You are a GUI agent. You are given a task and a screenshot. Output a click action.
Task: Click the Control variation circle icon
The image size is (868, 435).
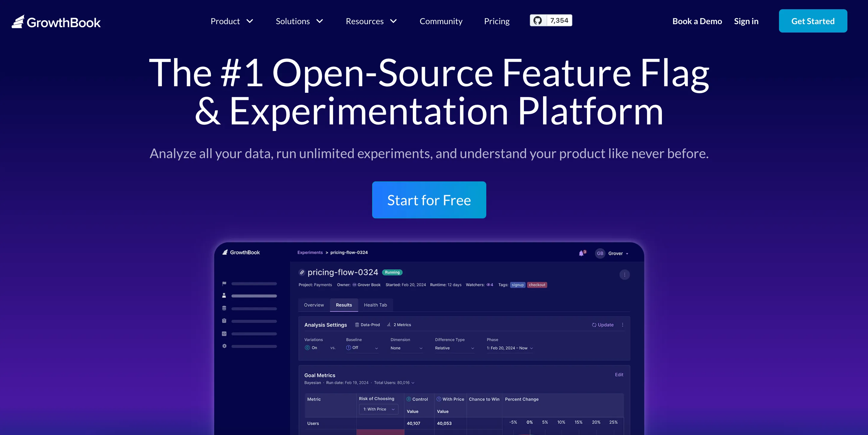[x=409, y=399]
